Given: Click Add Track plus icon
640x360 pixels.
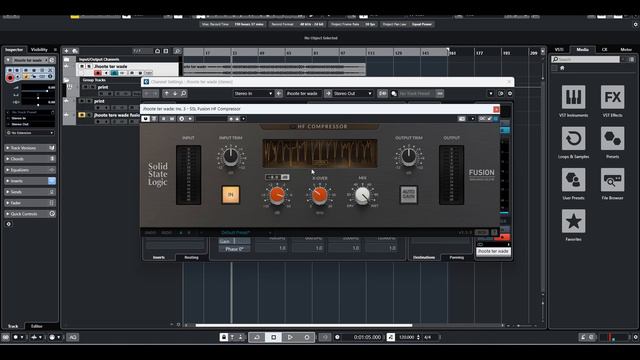Looking at the screenshot, I should coord(66,51).
